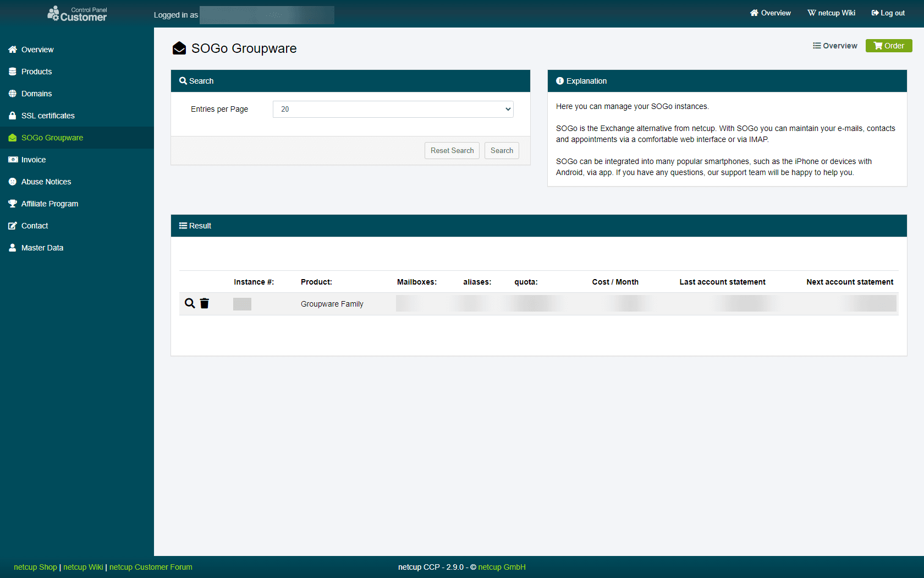Open the Entries per Page dropdown
Screen dimensions: 924x578
pos(393,109)
